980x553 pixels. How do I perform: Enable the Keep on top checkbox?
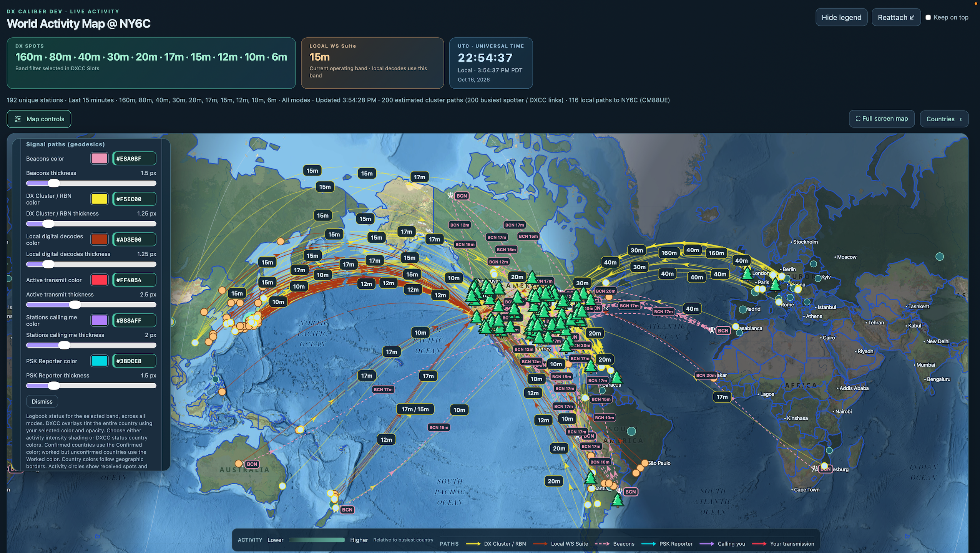click(928, 17)
